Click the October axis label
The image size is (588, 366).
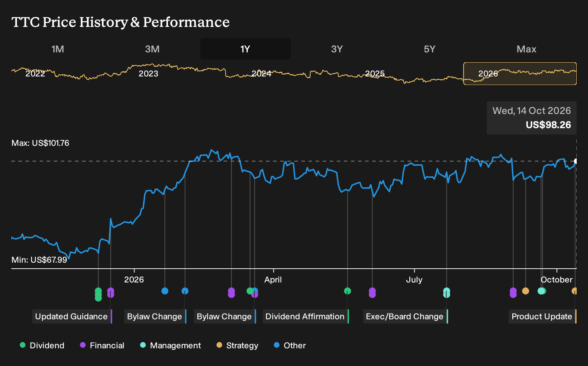(x=557, y=280)
